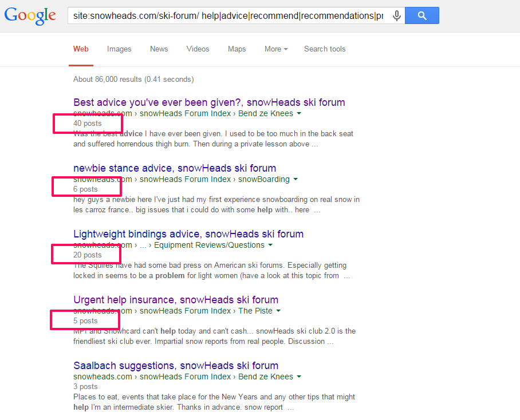Click 'snowBoarding' in the newbie stance breadcrumb

click(x=263, y=179)
